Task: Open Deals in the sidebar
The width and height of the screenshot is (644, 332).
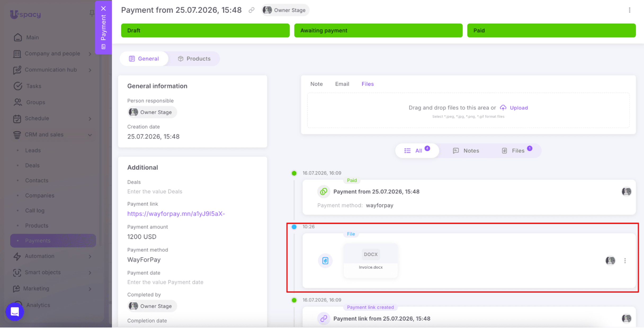Action: point(32,165)
